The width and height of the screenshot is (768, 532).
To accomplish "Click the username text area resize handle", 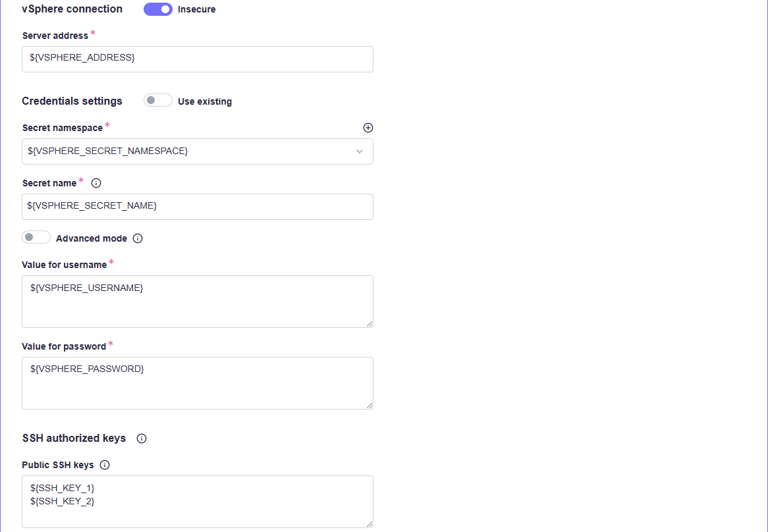I will (370, 324).
